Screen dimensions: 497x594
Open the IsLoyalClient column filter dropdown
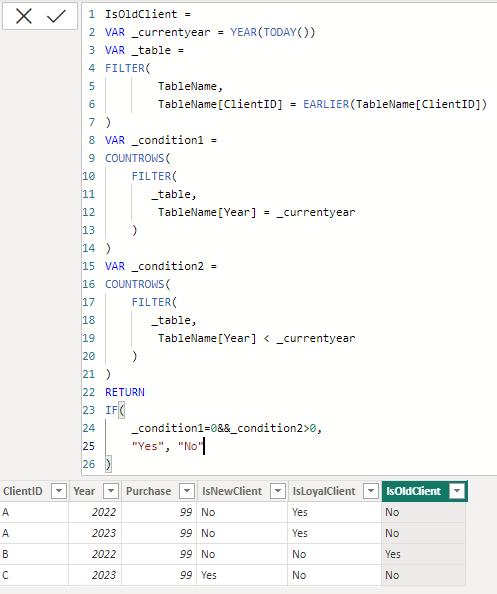click(x=371, y=491)
